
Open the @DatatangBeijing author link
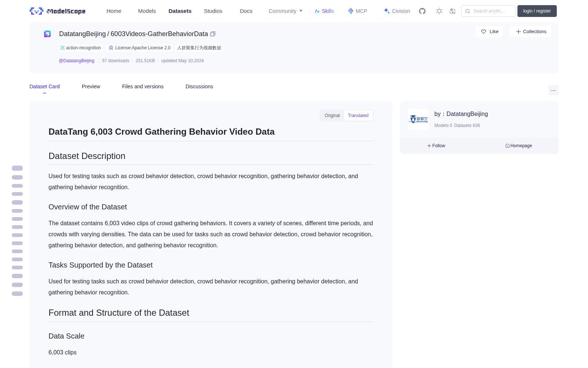(76, 61)
